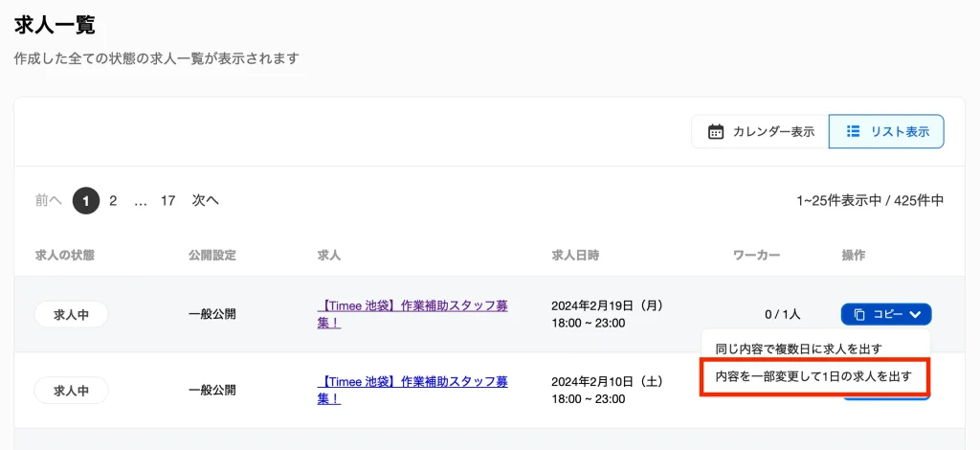Image resolution: width=980 pixels, height=450 pixels.
Task: Open the job link dated 2024年2月19日
Action: pyautogui.click(x=412, y=314)
